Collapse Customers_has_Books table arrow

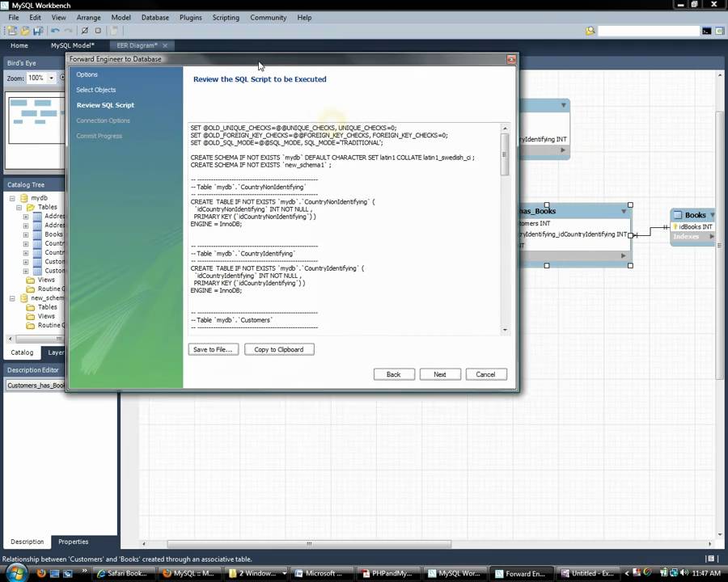click(x=624, y=211)
